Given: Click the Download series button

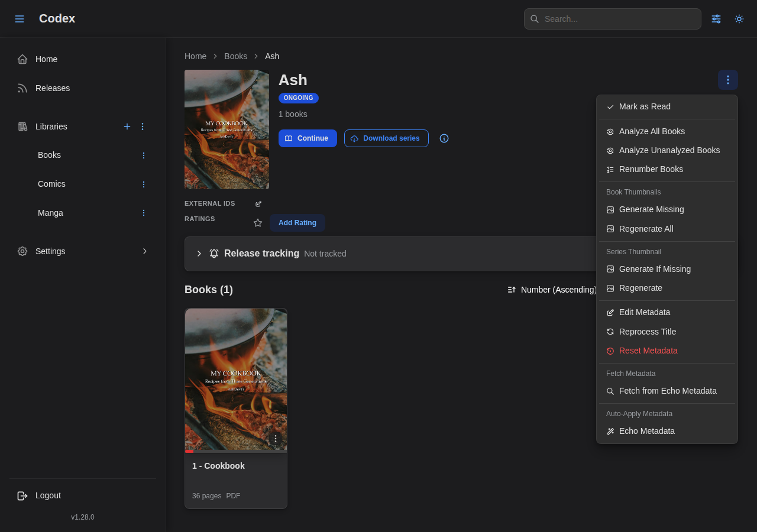Looking at the screenshot, I should click(386, 138).
